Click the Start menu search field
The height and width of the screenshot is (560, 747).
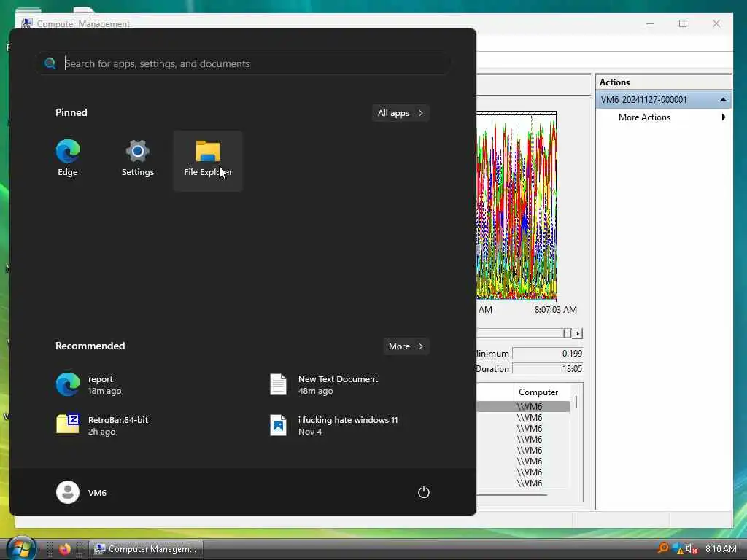[x=244, y=63]
